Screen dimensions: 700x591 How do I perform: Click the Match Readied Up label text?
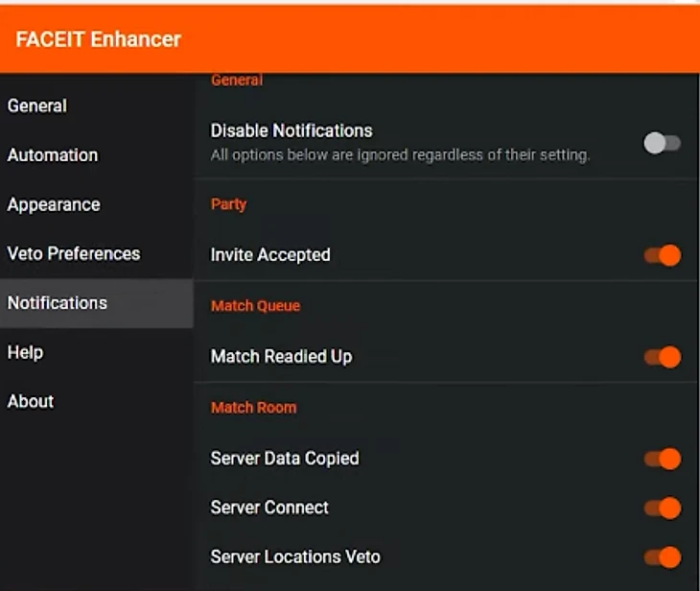point(281,357)
